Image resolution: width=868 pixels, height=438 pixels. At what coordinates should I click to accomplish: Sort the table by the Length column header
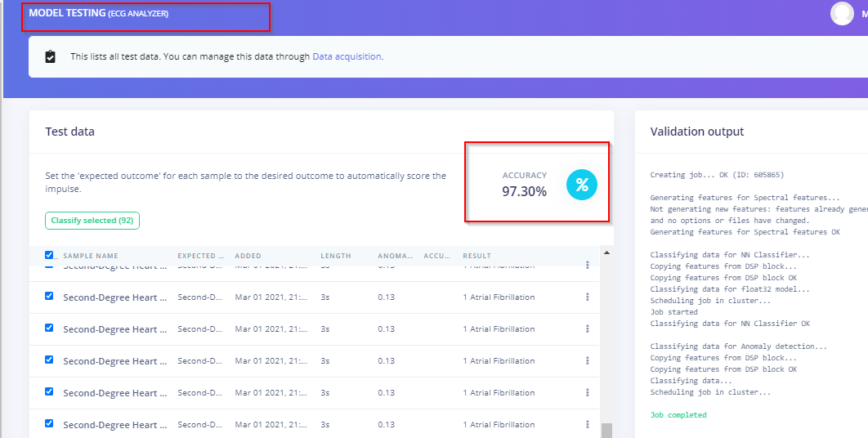335,256
